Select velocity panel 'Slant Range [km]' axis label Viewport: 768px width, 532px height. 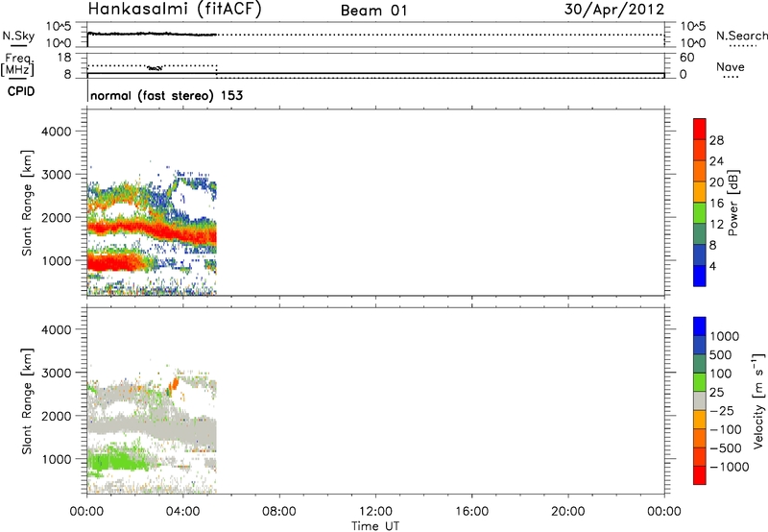[x=27, y=400]
